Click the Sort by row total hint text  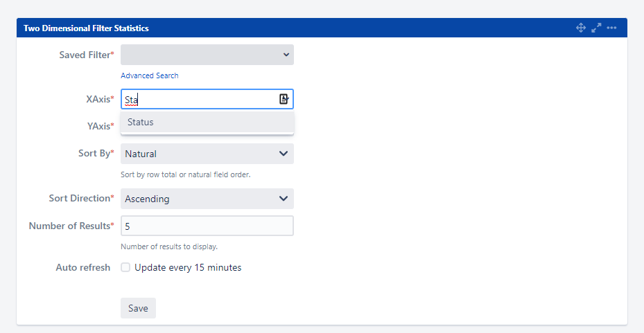click(x=186, y=174)
